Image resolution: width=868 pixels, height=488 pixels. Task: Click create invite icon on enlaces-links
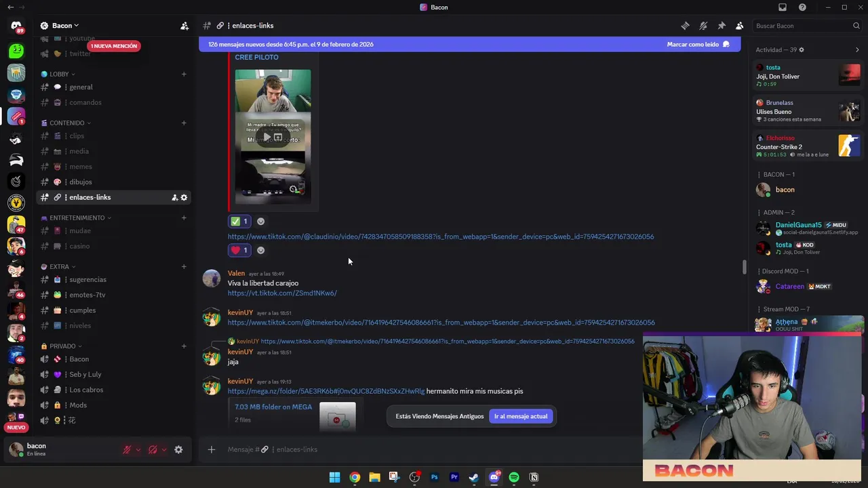(174, 197)
